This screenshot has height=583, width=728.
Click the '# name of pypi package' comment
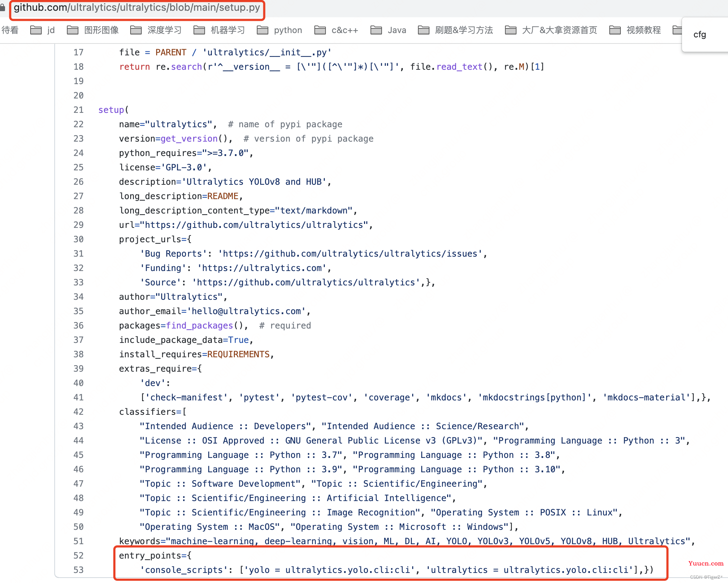pos(285,124)
